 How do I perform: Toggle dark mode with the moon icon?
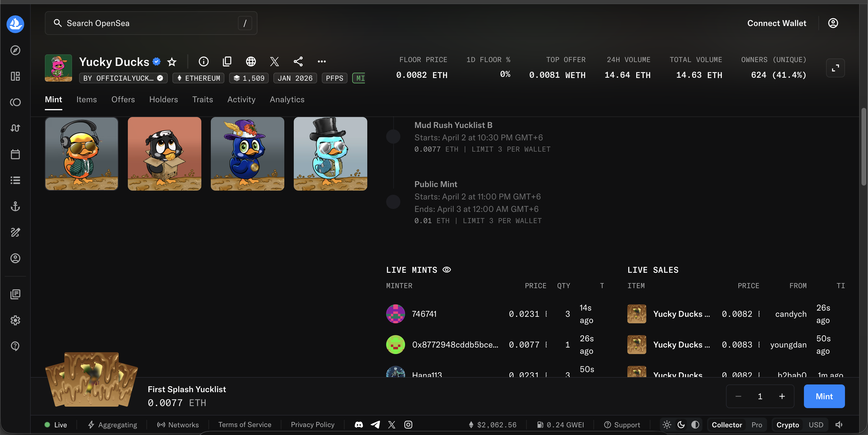[681, 425]
